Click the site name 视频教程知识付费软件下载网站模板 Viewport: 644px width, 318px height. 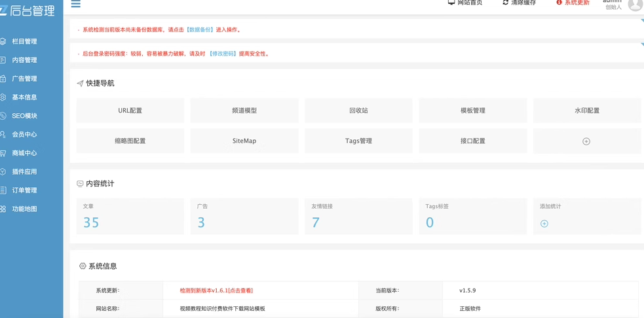coord(222,309)
